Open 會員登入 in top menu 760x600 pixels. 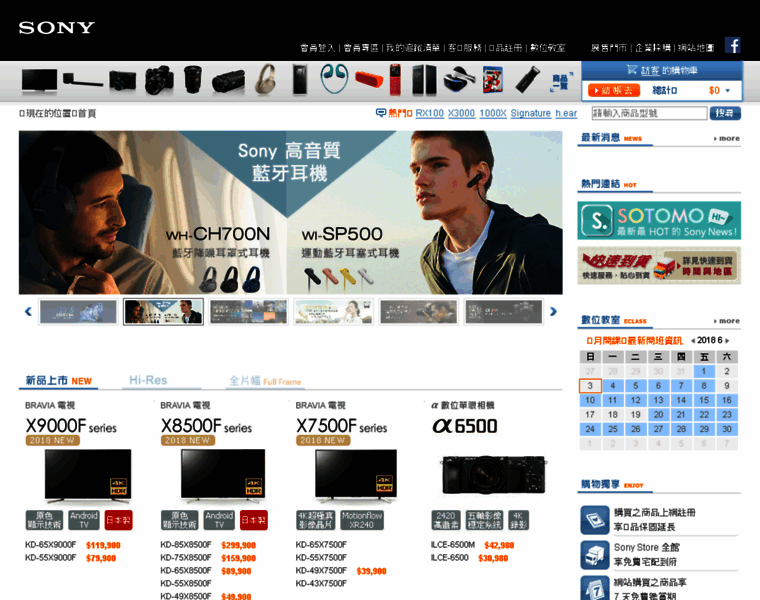coord(317,47)
